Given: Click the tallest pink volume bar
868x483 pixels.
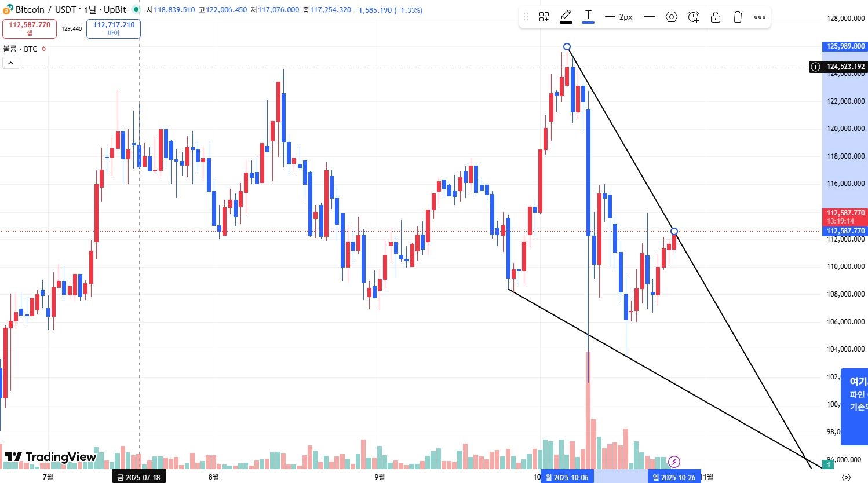Looking at the screenshot, I should [x=588, y=410].
